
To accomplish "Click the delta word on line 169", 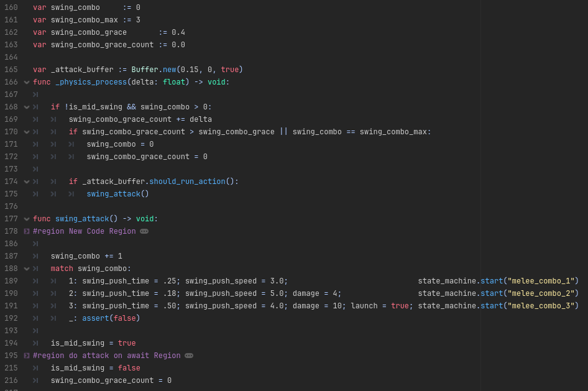I will 201,119.
